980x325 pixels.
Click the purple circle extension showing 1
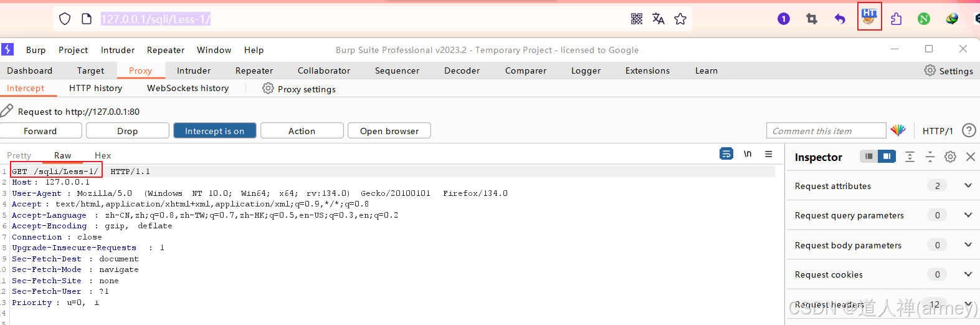[x=784, y=19]
